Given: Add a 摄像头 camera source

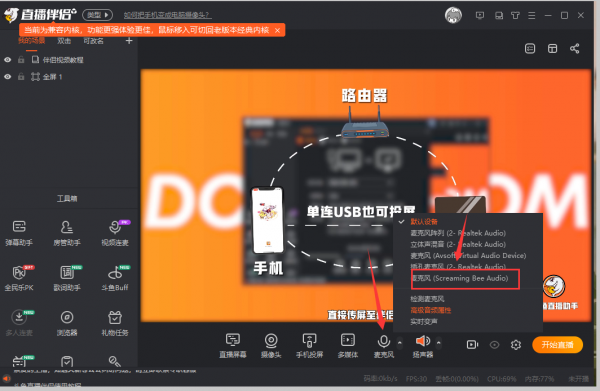Looking at the screenshot, I should click(x=271, y=345).
